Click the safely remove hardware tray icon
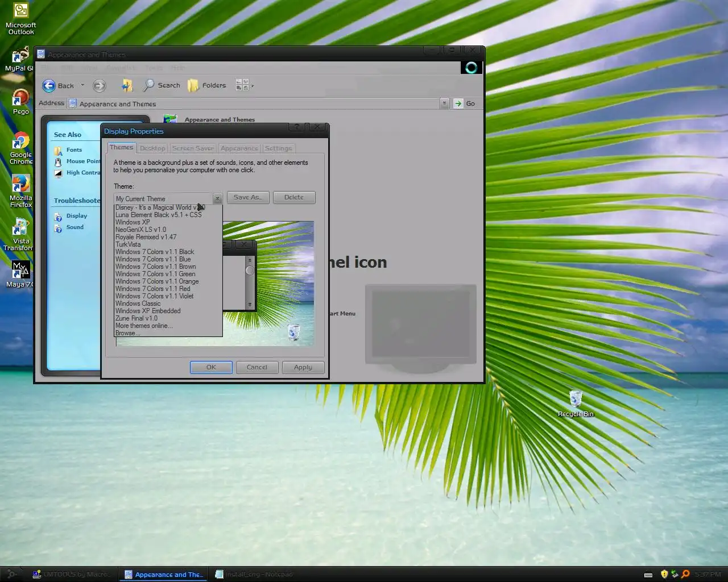The width and height of the screenshot is (728, 582). tap(675, 574)
